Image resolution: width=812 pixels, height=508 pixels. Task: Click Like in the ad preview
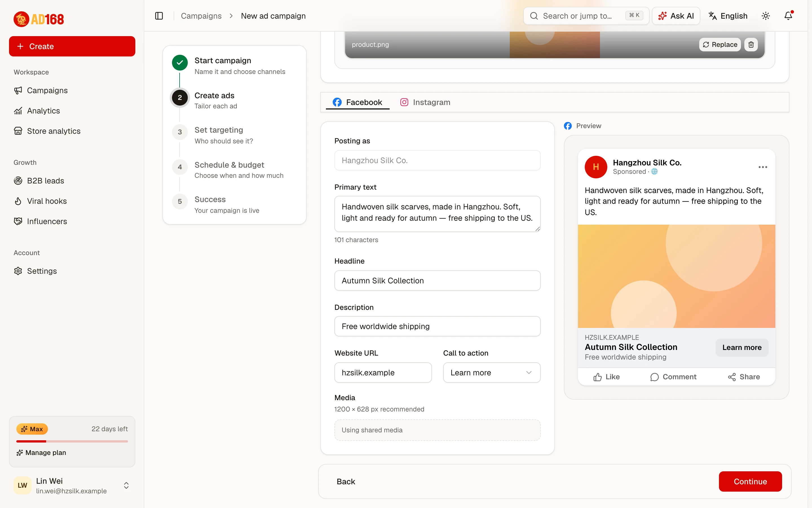pos(606,377)
